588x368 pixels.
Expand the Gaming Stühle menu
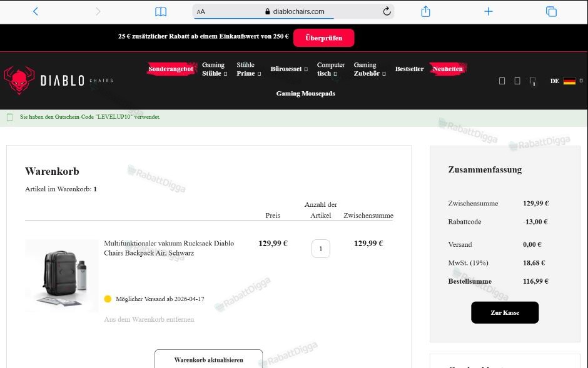(x=215, y=69)
